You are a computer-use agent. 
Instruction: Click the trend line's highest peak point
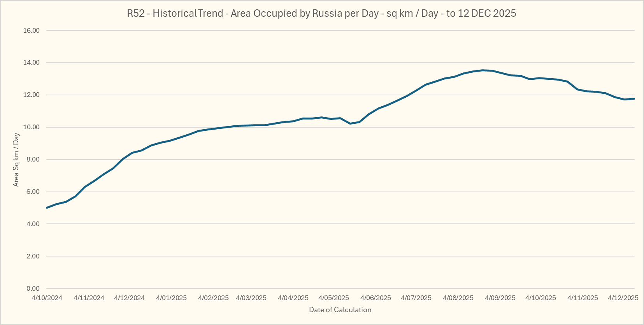click(x=483, y=70)
